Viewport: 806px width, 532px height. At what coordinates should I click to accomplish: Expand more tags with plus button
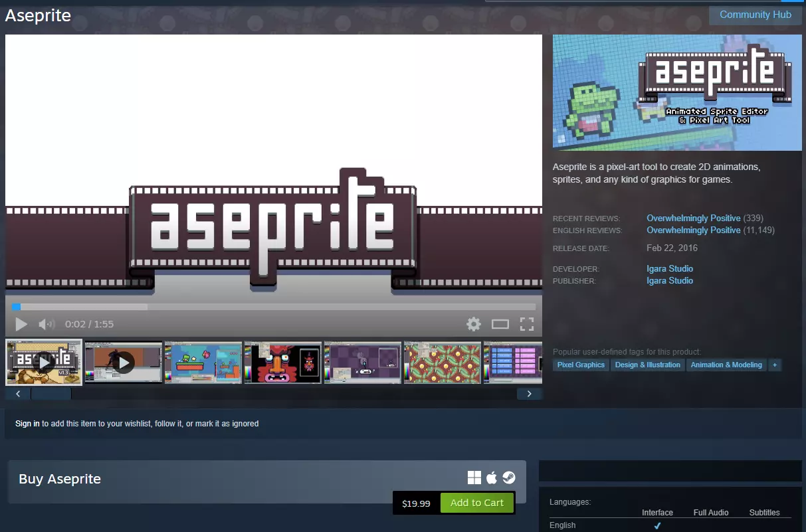[x=775, y=365]
